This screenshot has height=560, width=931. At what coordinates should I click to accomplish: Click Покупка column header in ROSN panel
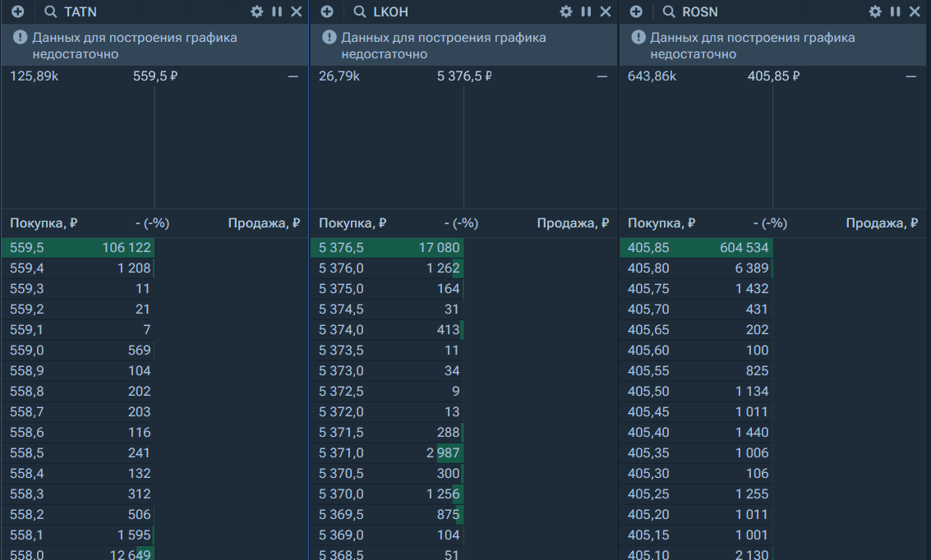[x=661, y=223]
